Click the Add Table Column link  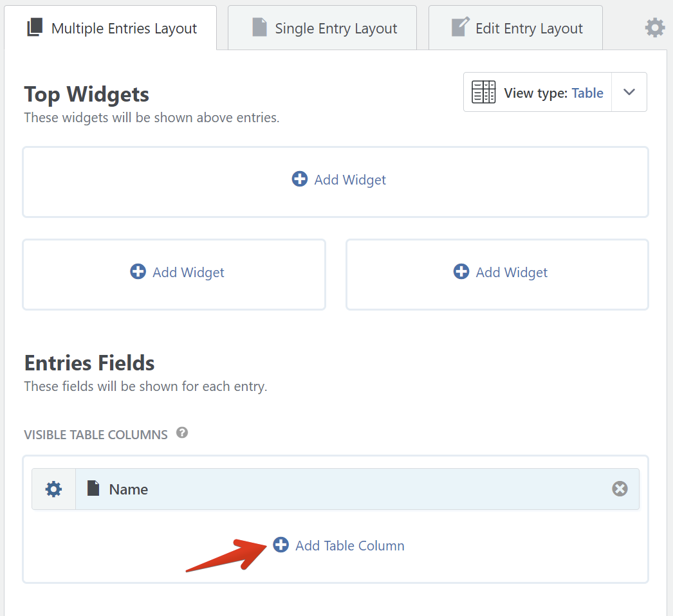[x=349, y=546]
